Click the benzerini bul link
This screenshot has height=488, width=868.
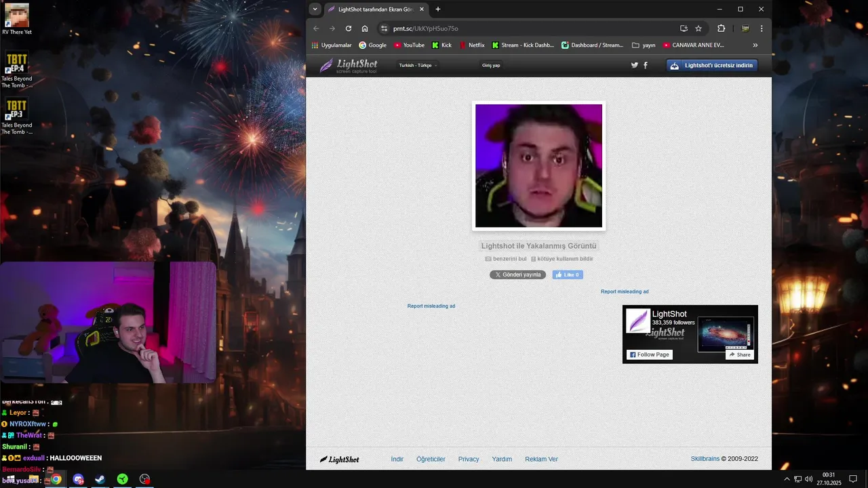[506, 259]
